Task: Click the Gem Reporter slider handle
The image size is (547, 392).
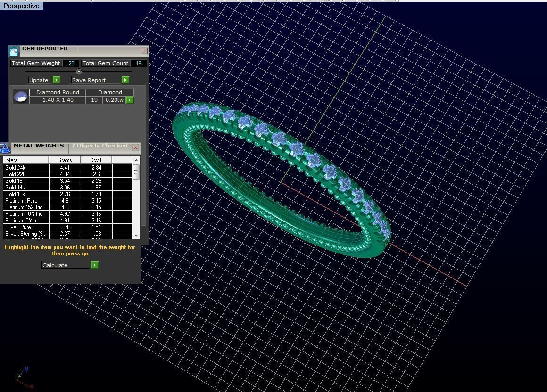Action: [x=78, y=72]
